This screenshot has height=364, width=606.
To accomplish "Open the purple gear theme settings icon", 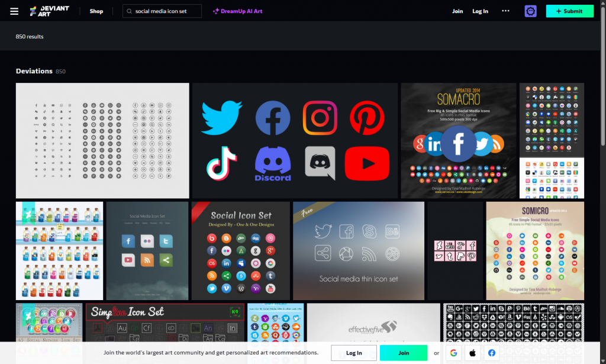I will [530, 11].
